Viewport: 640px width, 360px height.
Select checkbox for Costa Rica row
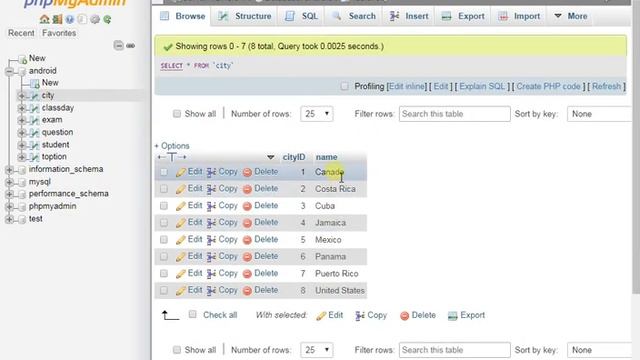(164, 189)
